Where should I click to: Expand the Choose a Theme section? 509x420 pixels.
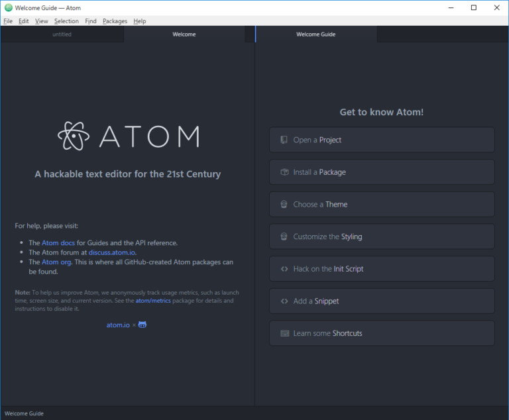tap(382, 205)
